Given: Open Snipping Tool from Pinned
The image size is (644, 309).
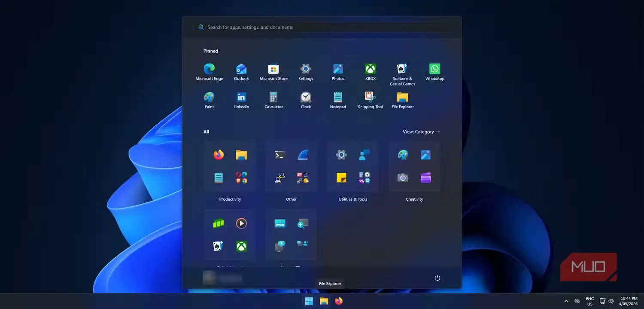Looking at the screenshot, I should 370,100.
